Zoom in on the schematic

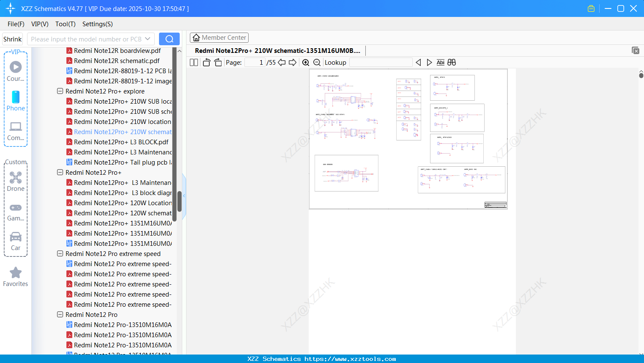(306, 63)
